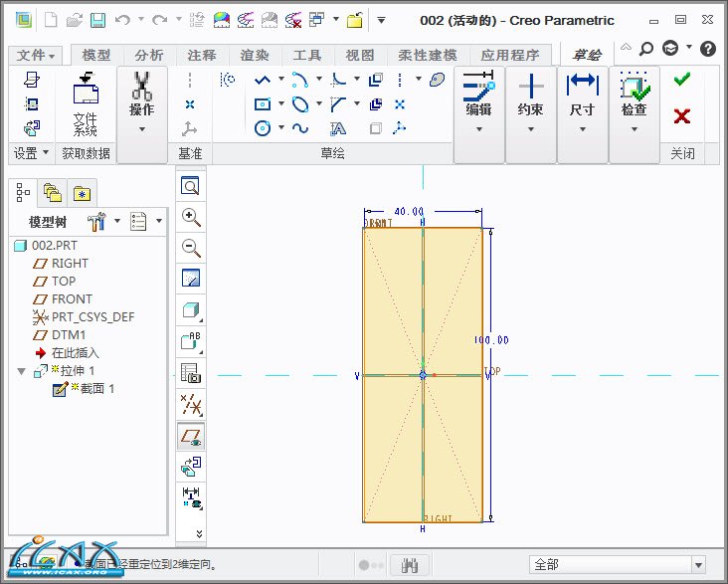Click the Zoom Out magnifier icon
Screen dimensions: 728x584
click(x=190, y=249)
